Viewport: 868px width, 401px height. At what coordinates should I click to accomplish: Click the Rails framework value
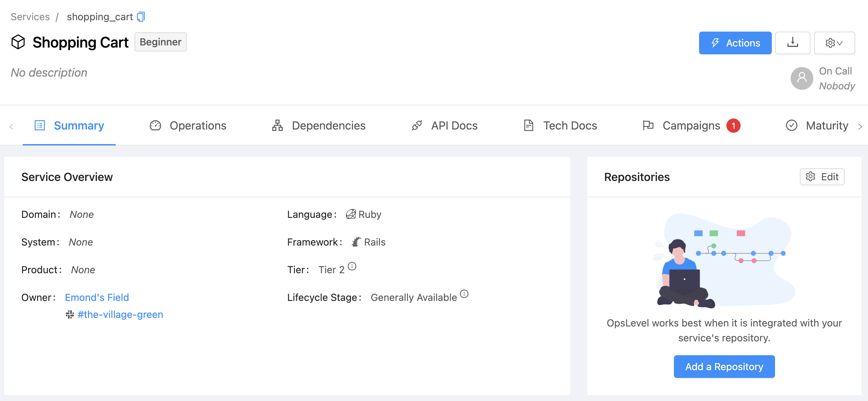(375, 242)
